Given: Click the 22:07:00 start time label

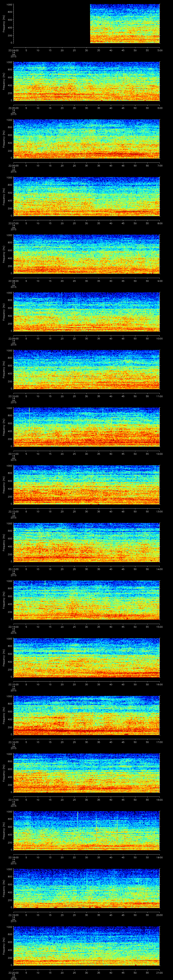Looking at the screenshot, I should click(x=13, y=223).
